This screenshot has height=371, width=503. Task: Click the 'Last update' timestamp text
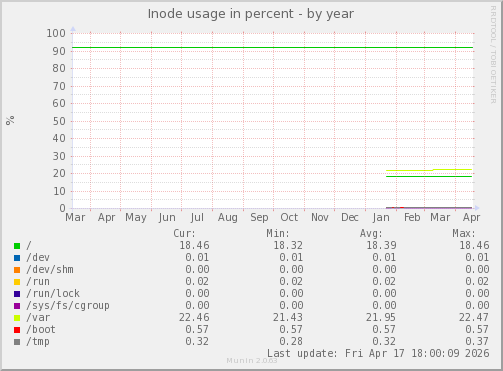pos(378,353)
